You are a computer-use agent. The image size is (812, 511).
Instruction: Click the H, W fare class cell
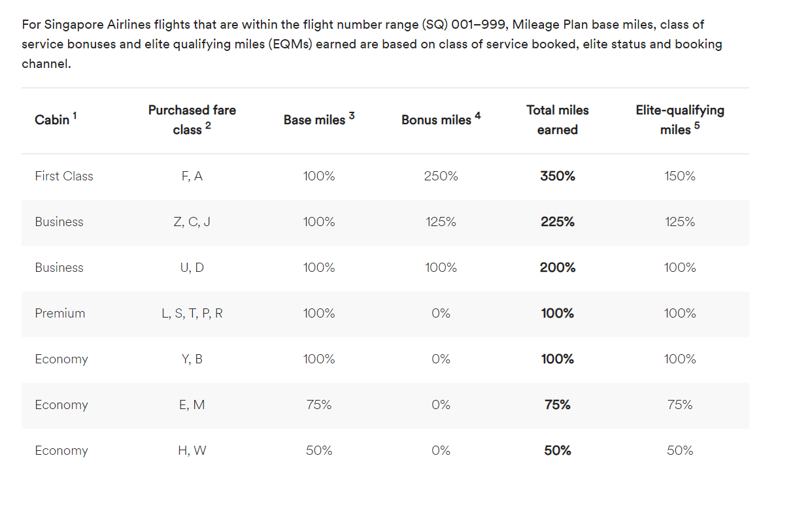(192, 451)
